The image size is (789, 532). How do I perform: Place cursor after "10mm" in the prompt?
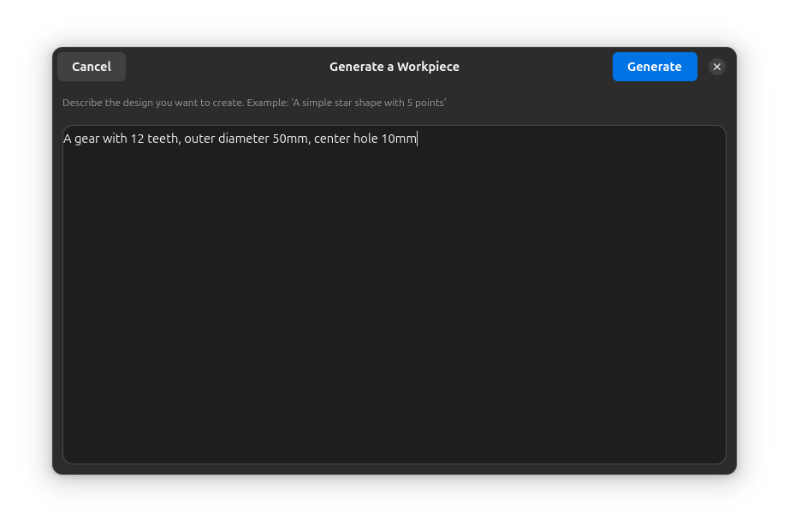pyautogui.click(x=417, y=138)
